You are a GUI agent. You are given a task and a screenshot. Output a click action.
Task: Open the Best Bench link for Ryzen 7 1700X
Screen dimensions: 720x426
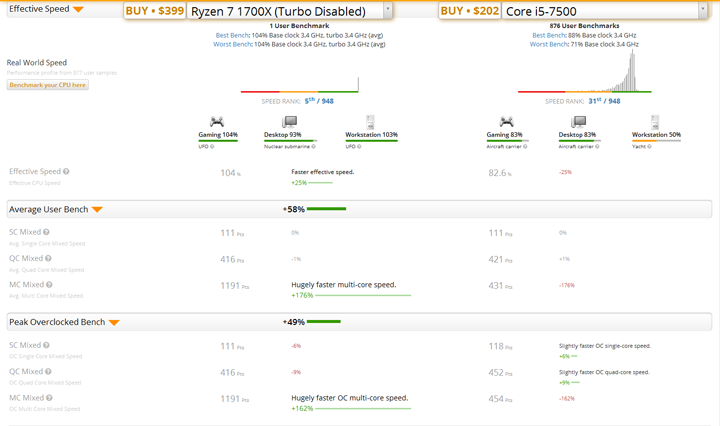(x=233, y=35)
